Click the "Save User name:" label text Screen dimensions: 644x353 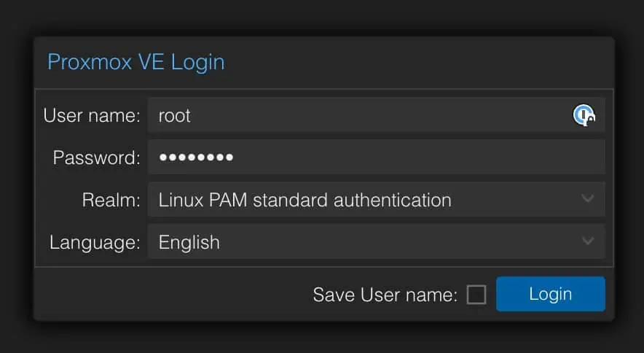click(x=385, y=295)
